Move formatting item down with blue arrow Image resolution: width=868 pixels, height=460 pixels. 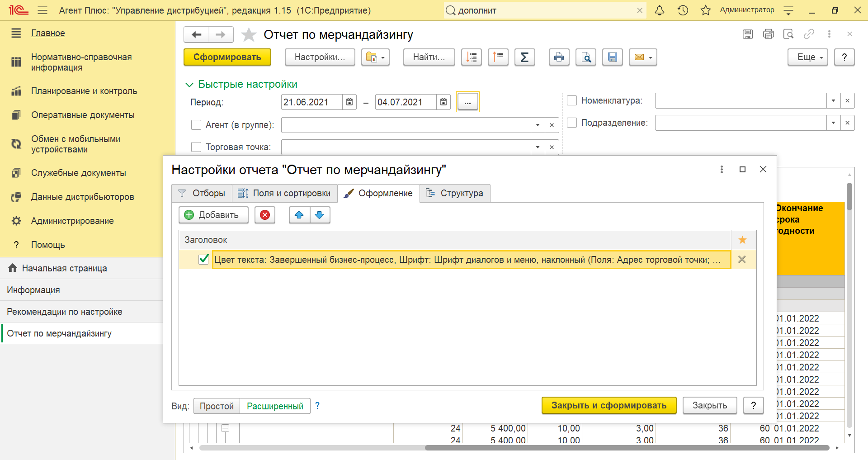320,215
